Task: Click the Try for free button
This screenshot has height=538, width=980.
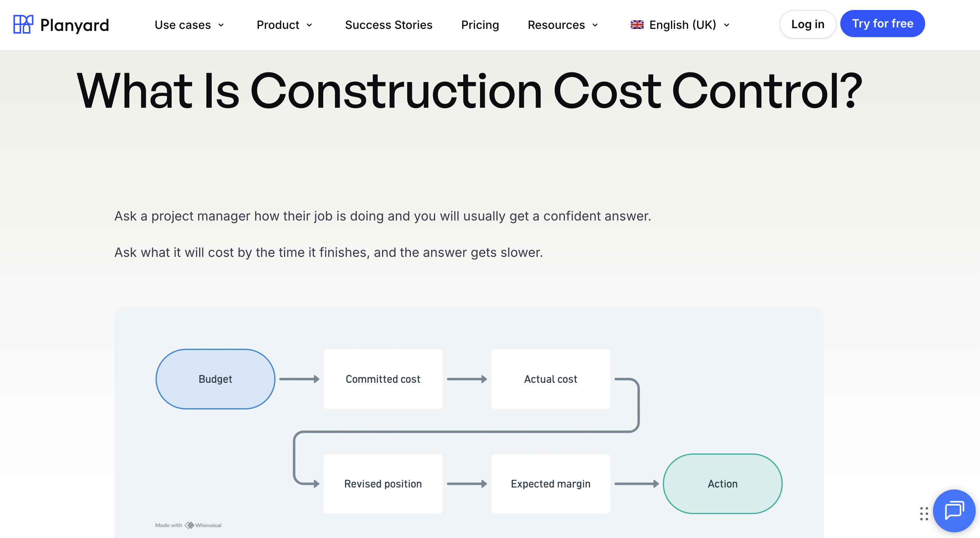Action: [882, 24]
